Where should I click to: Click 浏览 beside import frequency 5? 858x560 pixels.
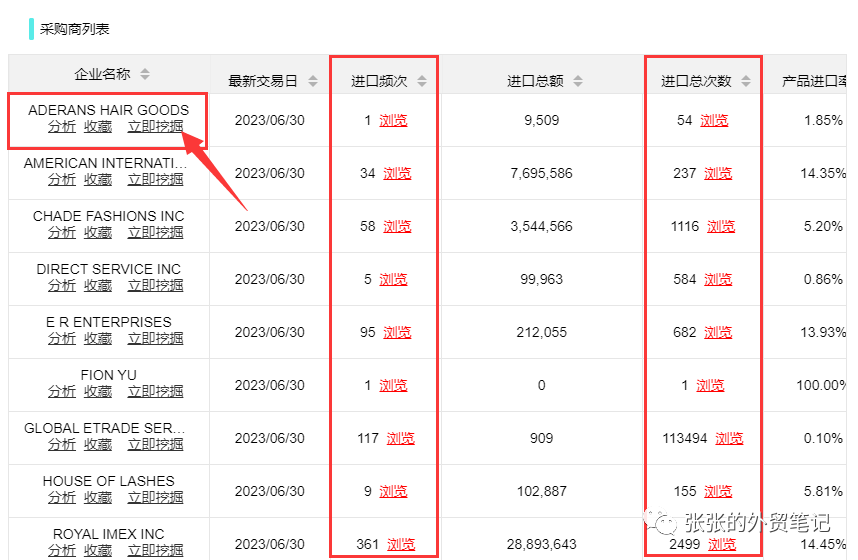point(393,280)
